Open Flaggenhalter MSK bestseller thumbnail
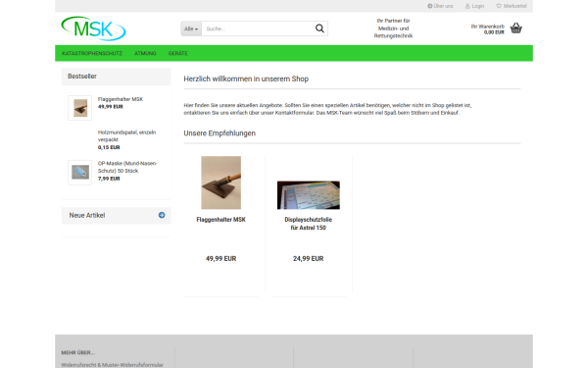The image size is (588, 368). pyautogui.click(x=80, y=108)
